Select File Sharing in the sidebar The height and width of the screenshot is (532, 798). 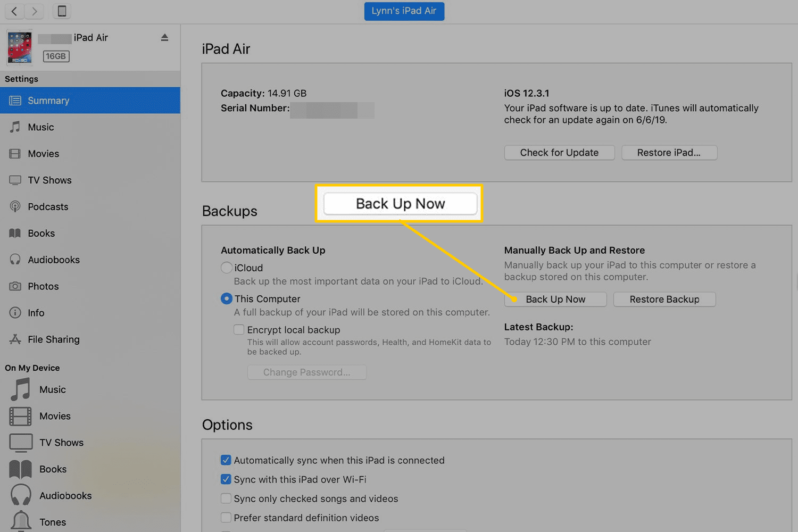pos(53,339)
